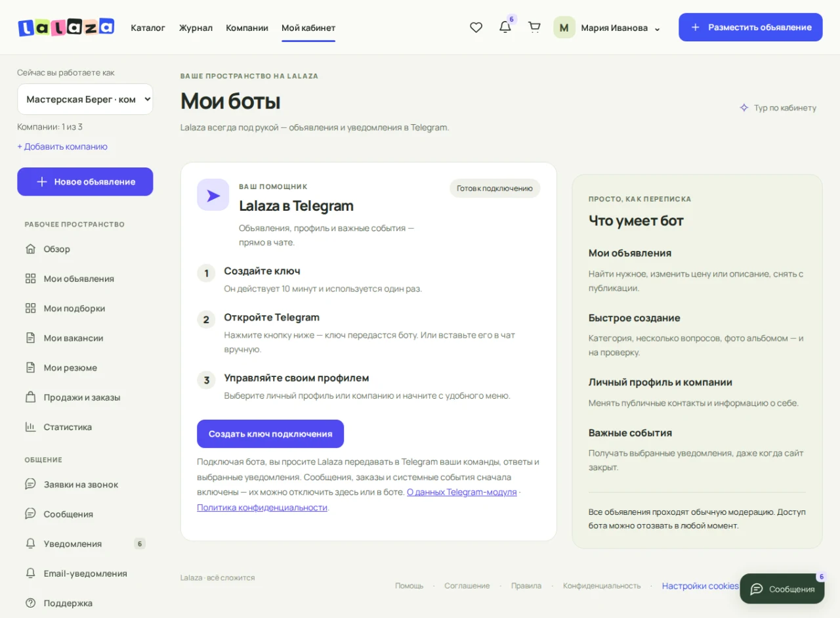Click the grid icon next to Мои объявления
The width and height of the screenshot is (840, 618).
tap(30, 278)
